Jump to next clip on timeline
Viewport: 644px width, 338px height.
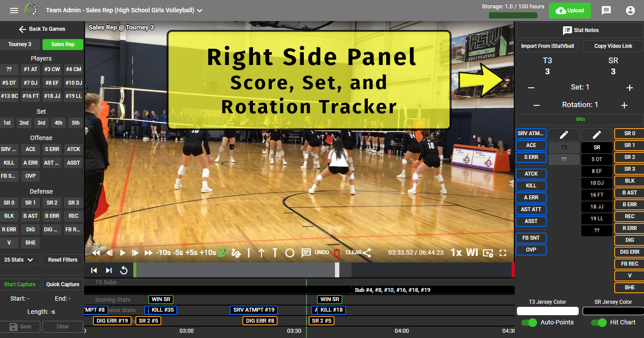[x=109, y=270]
